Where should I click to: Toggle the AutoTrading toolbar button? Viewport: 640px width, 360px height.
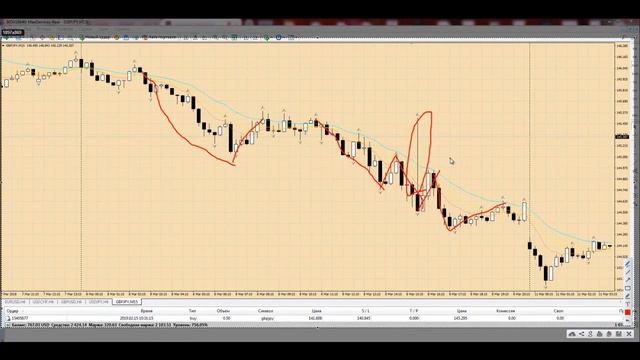[159, 38]
